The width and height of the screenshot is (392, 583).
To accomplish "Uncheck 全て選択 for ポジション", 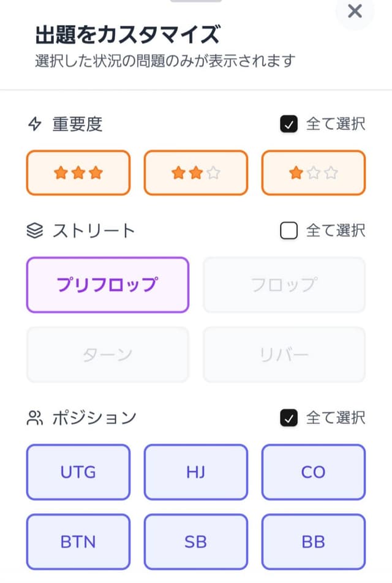I will [x=288, y=418].
